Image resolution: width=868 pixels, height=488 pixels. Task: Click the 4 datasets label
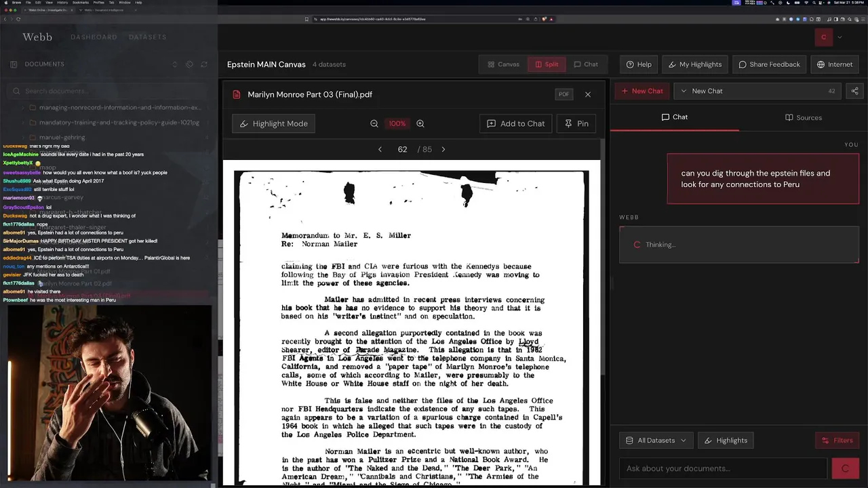(329, 64)
